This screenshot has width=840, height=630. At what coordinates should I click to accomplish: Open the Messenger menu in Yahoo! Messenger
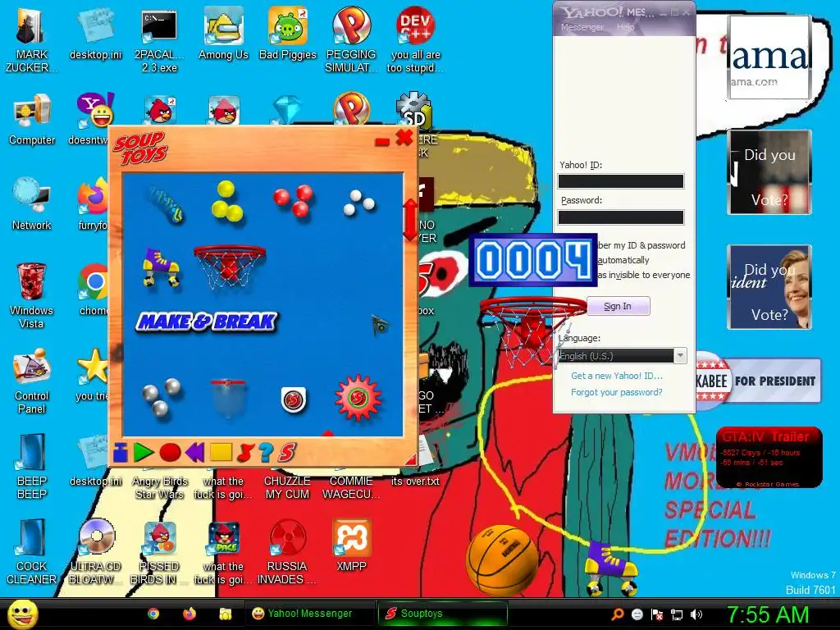pos(582,27)
